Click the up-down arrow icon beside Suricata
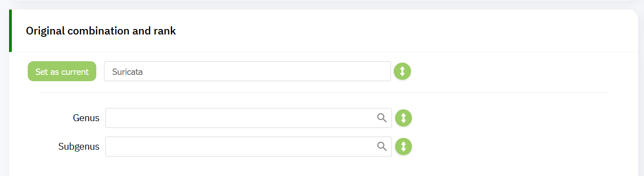 pyautogui.click(x=402, y=71)
